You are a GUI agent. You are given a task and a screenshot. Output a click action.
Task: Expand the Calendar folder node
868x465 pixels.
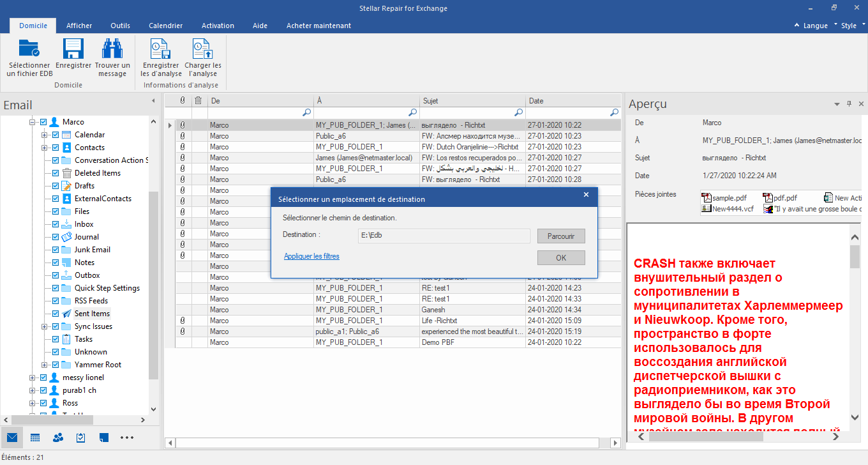tap(45, 135)
